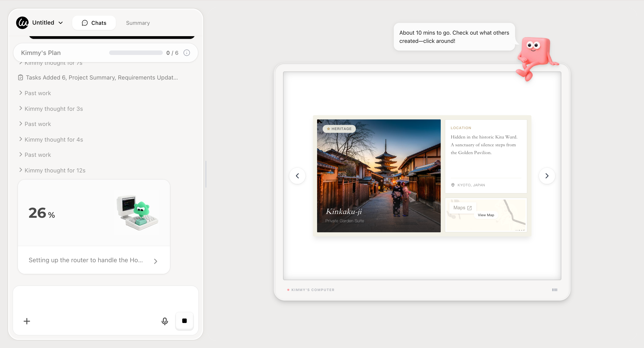Screen dimensions: 644x348
Task: Click the View Map button
Action: pos(486,215)
